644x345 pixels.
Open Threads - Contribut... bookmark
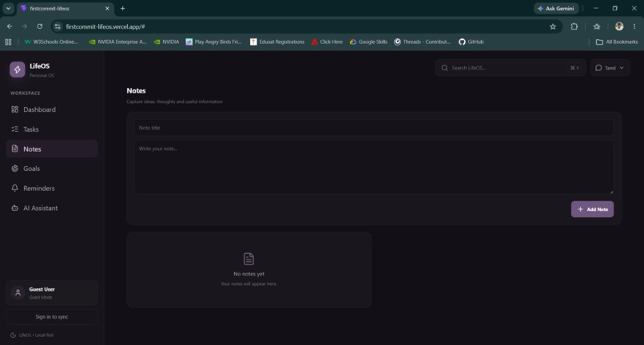pyautogui.click(x=422, y=42)
